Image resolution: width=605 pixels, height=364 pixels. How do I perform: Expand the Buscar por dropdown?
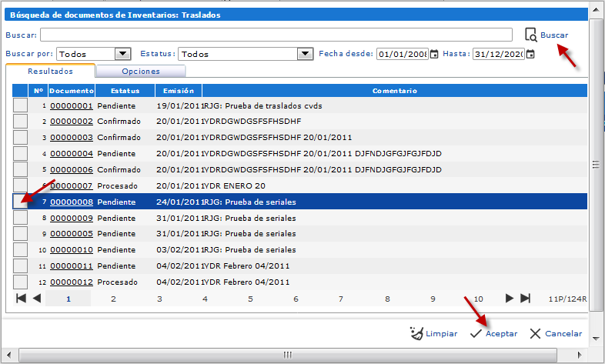(122, 54)
